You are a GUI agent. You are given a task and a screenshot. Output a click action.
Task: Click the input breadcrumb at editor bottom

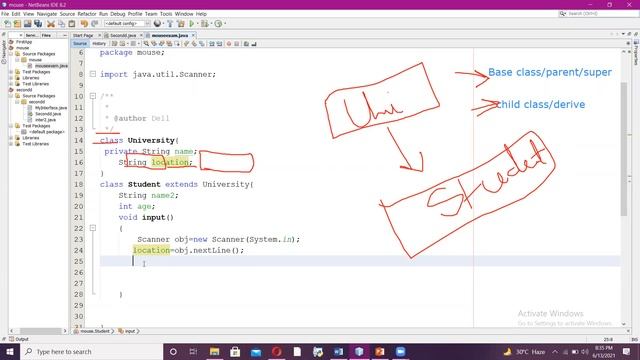coord(129,331)
